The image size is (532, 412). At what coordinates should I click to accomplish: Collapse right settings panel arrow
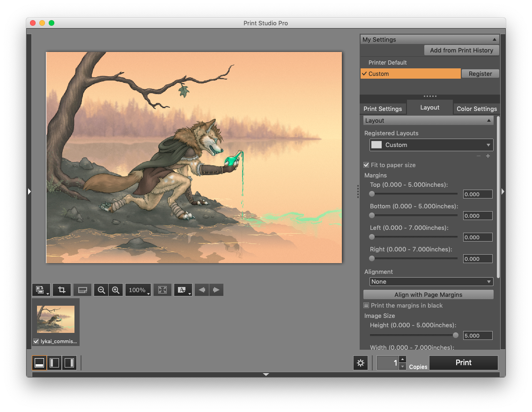pyautogui.click(x=503, y=191)
